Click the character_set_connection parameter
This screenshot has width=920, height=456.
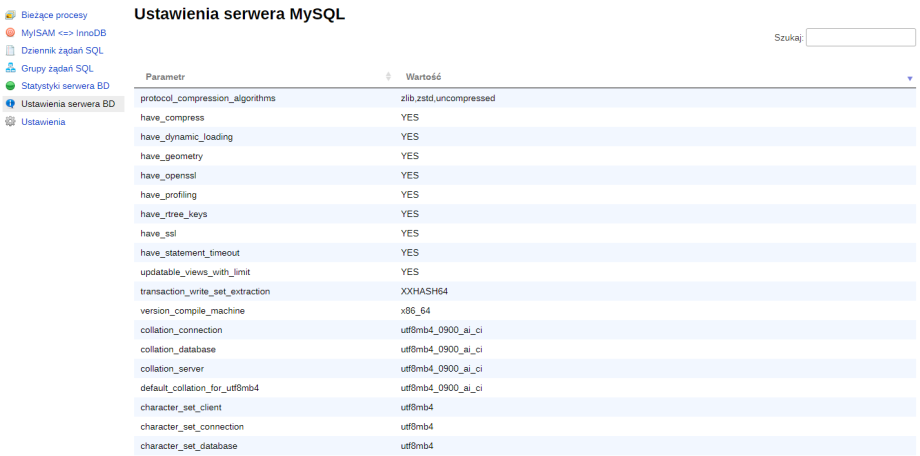point(192,427)
